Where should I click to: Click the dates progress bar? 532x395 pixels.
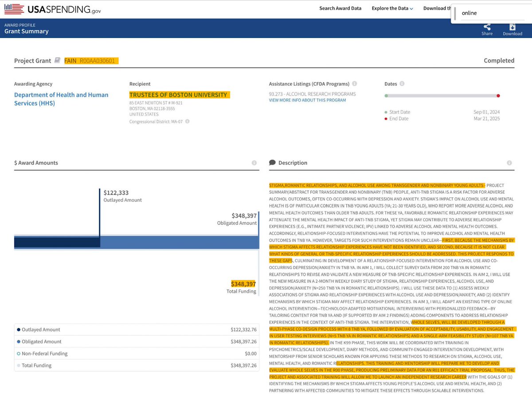click(442, 96)
